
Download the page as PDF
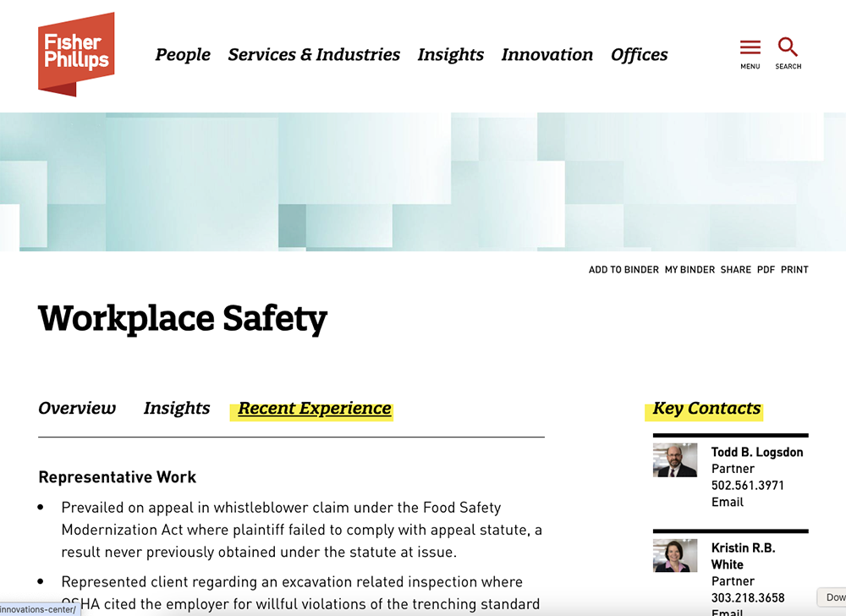tap(766, 270)
